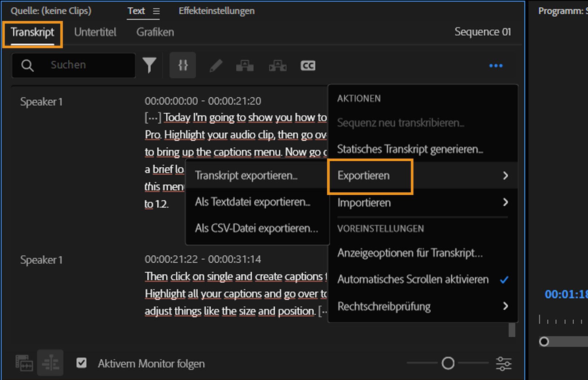Click the pencil edit icon in toolbar
The height and width of the screenshot is (380, 588).
pos(216,65)
